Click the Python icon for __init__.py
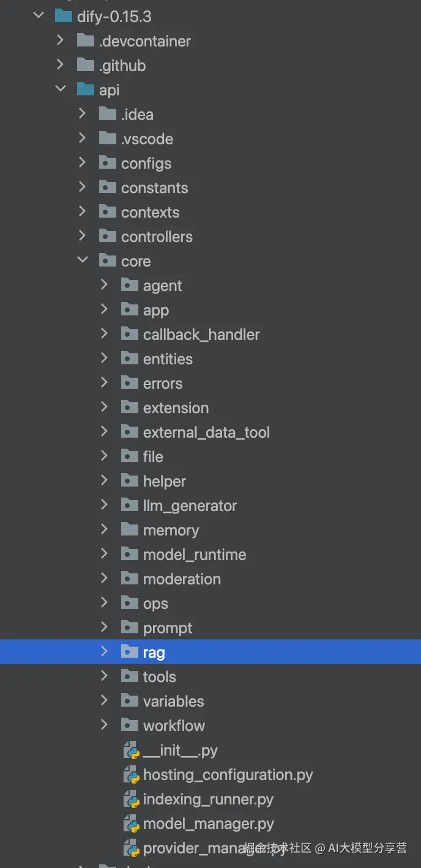This screenshot has height=868, width=421. coord(132,751)
